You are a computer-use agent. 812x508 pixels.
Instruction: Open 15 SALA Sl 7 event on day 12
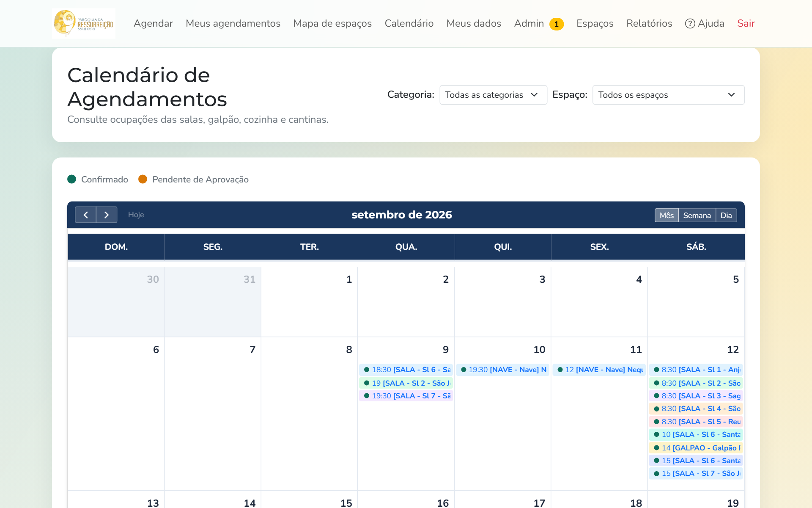(696, 473)
